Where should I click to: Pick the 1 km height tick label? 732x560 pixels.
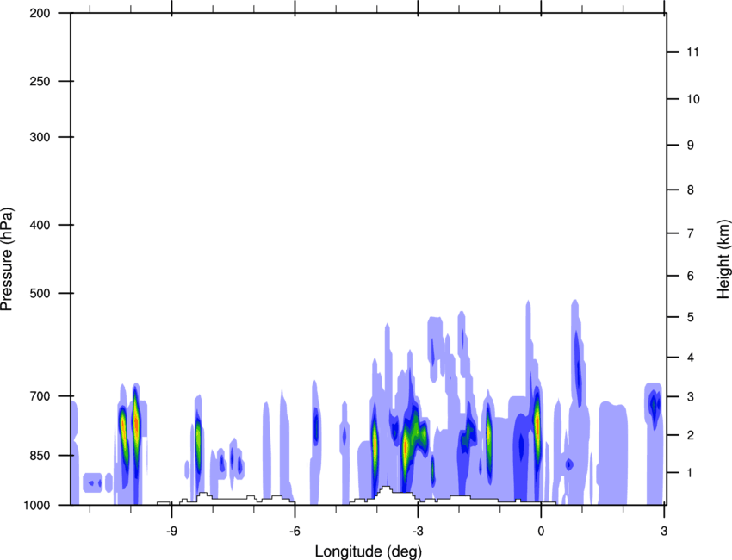tap(691, 473)
